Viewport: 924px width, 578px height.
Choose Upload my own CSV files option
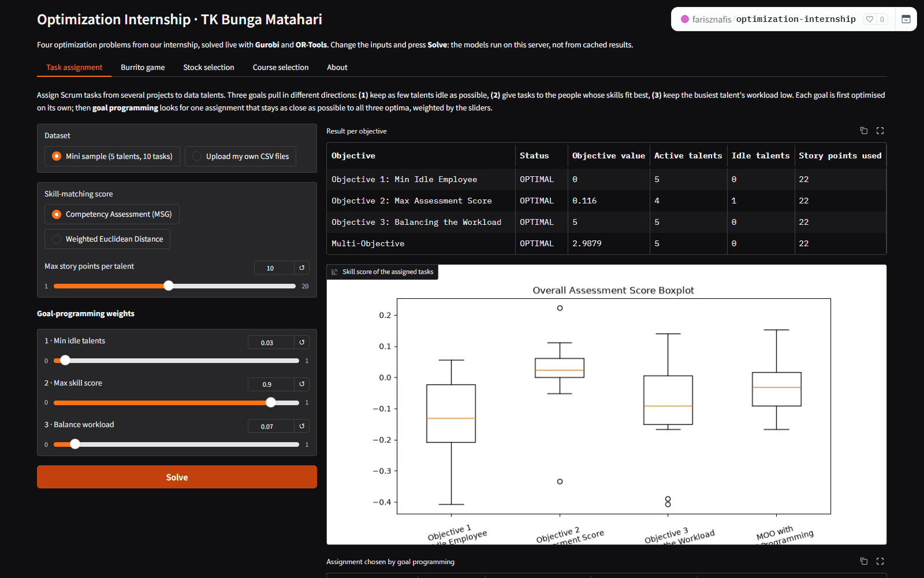(240, 156)
